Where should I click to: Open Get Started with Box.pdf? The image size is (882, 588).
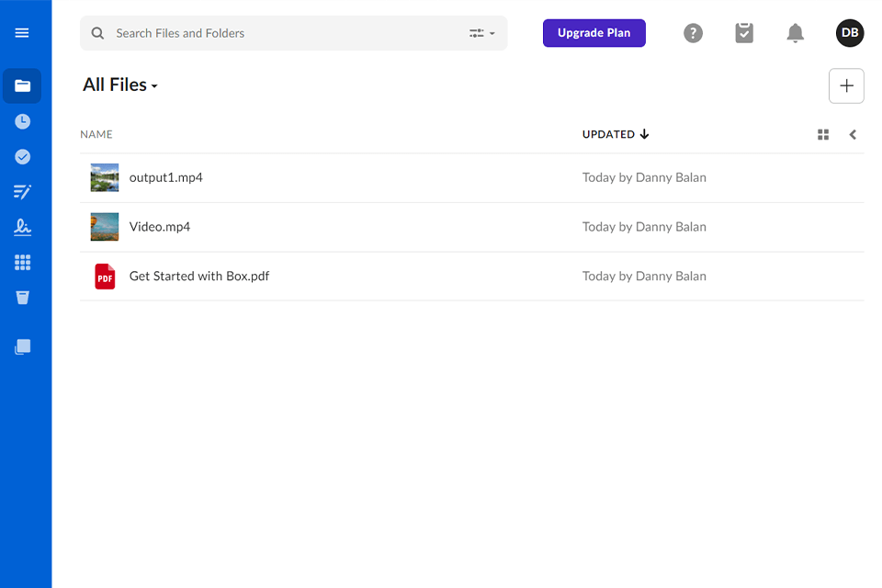coord(199,277)
